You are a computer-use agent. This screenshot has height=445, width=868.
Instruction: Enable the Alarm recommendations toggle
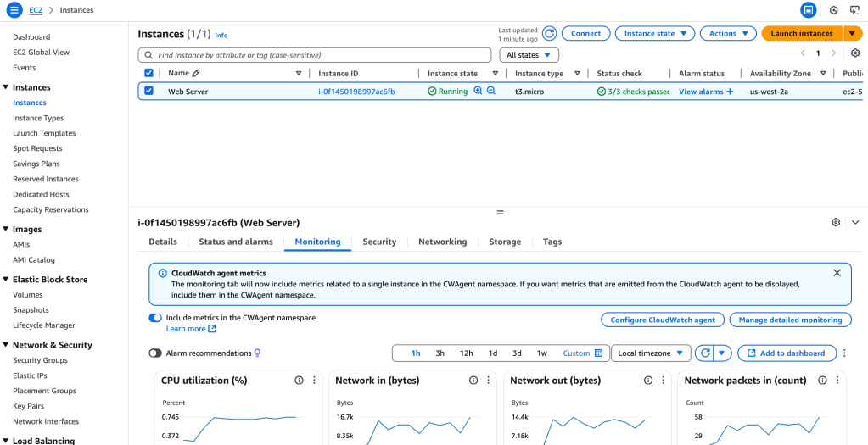(155, 353)
